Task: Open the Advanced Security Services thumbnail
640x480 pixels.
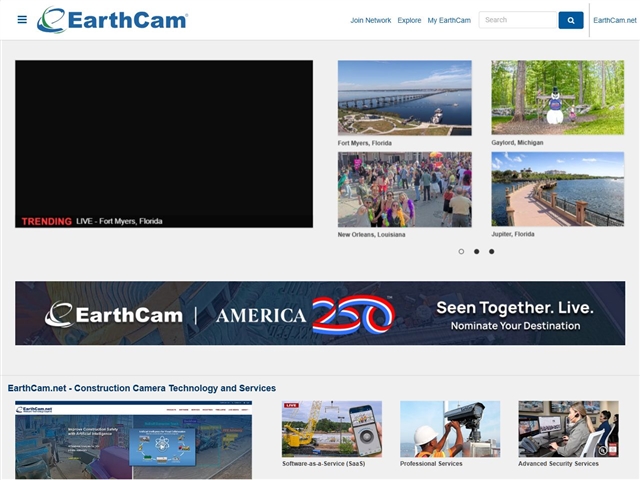Action: pos(568,429)
